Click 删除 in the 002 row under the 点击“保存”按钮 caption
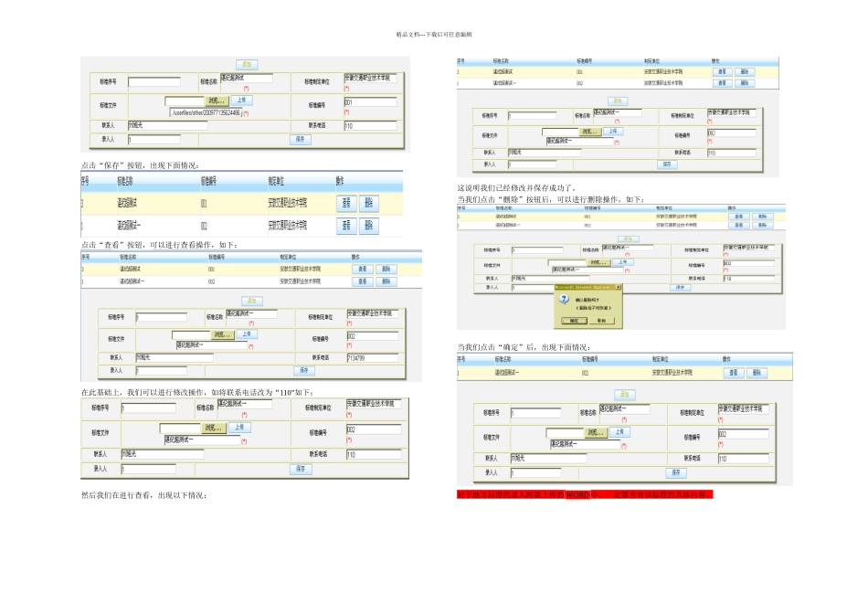 coord(369,226)
